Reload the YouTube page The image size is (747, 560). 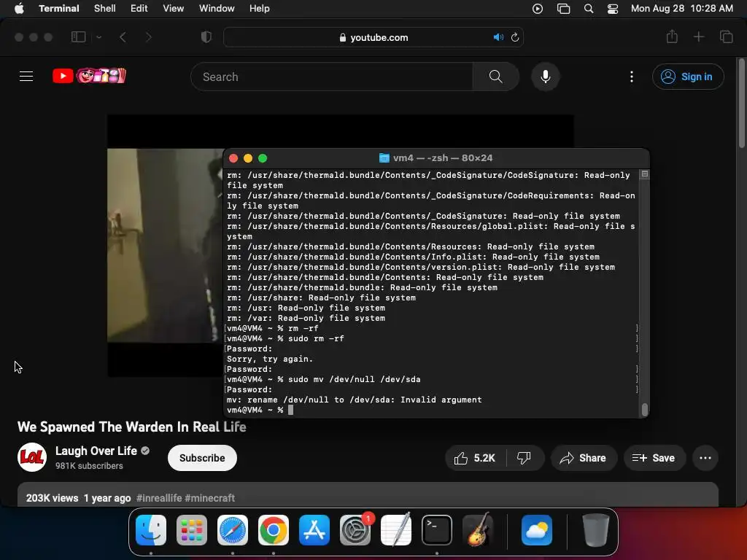[515, 37]
